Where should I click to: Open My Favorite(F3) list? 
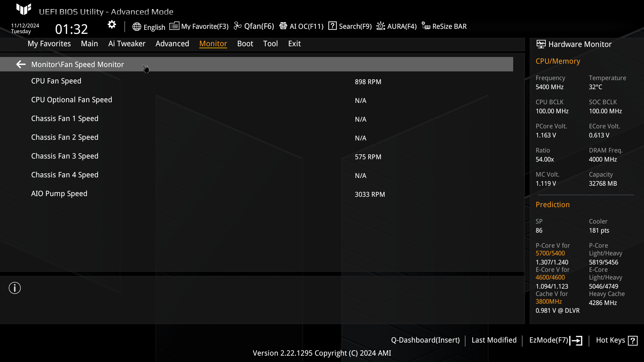(199, 26)
